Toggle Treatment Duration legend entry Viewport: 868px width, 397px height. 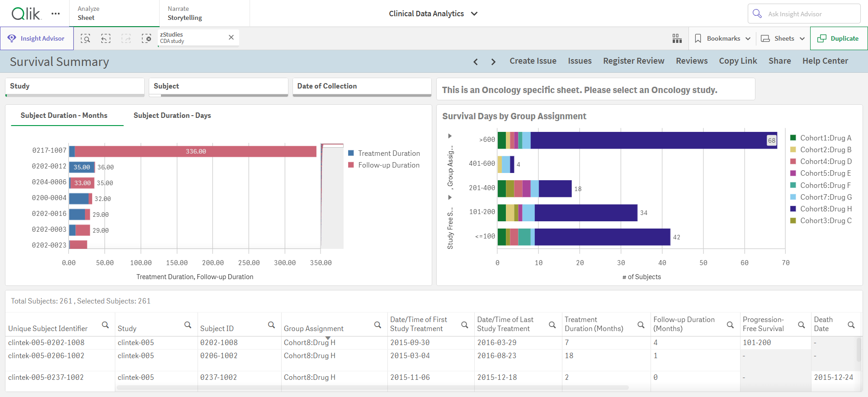(x=384, y=153)
